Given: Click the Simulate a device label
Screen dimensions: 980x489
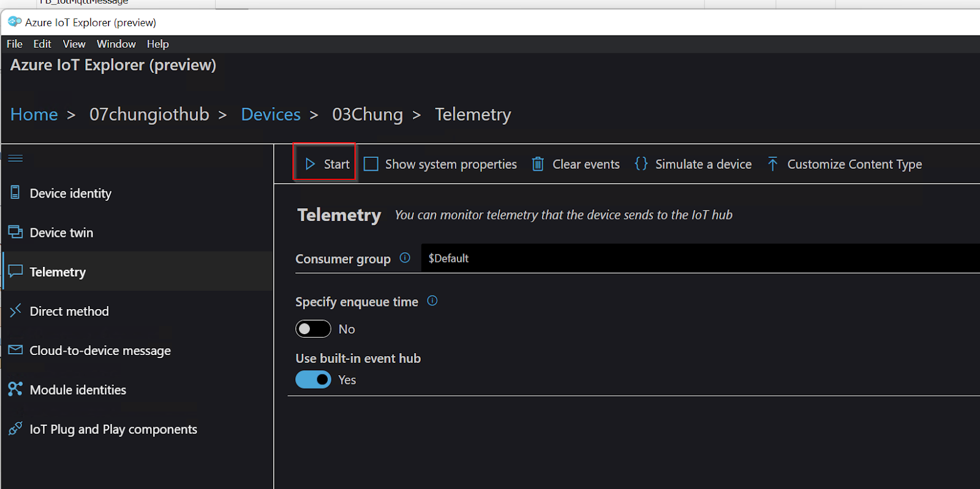Looking at the screenshot, I should 703,164.
